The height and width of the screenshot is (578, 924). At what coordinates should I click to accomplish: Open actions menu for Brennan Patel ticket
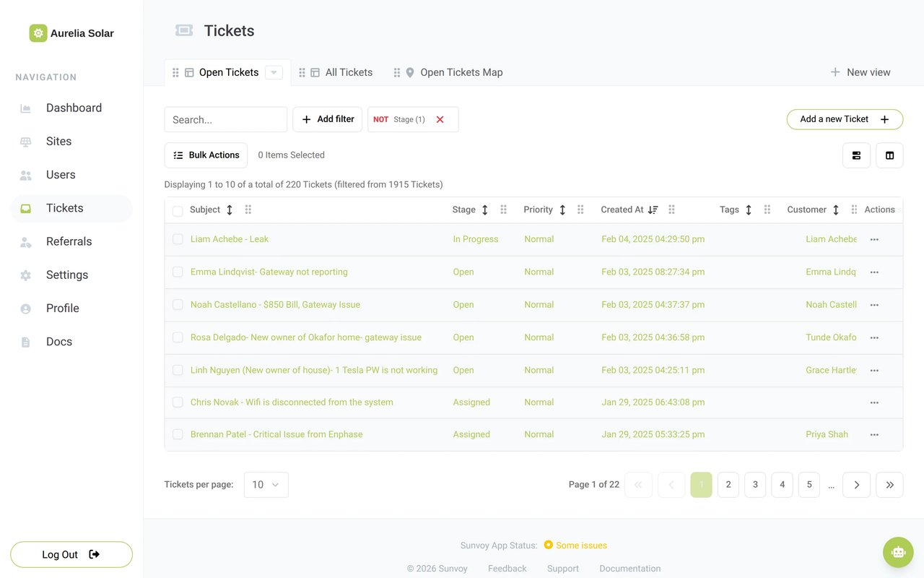(x=874, y=435)
